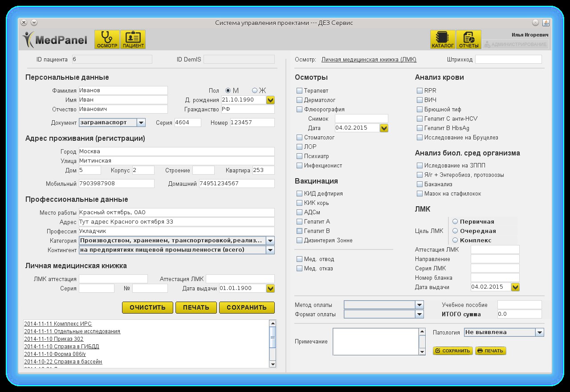The height and width of the screenshot is (392, 570).
Task: Check the Терапевт examination box
Action: [300, 91]
